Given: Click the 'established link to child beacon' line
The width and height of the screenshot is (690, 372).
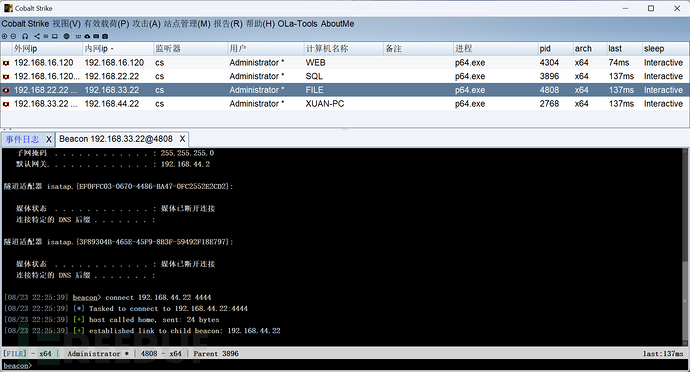Looking at the screenshot, I should coord(184,331).
